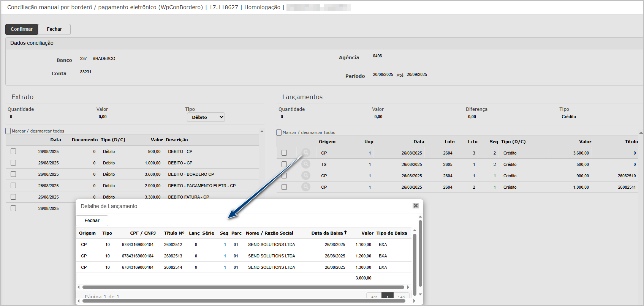The width and height of the screenshot is (644, 306).
Task: Tick checkbox for DEBITO - BORDERO CP row
Action: [x=13, y=174]
